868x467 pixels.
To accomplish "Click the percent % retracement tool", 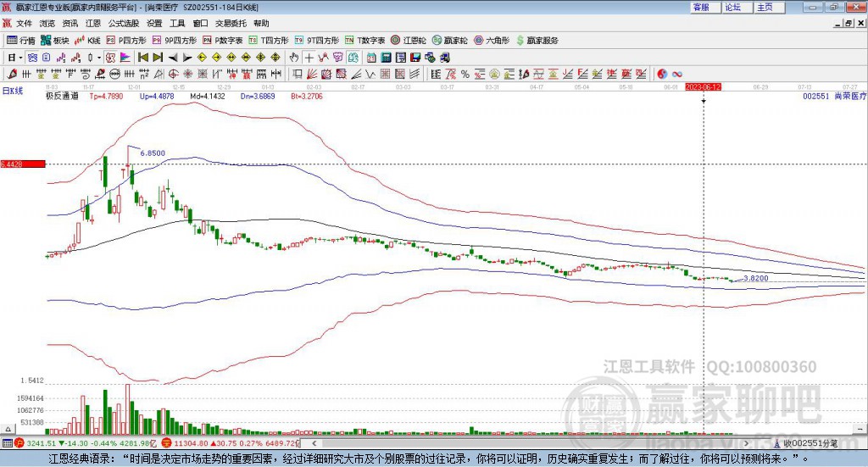I will (x=465, y=74).
